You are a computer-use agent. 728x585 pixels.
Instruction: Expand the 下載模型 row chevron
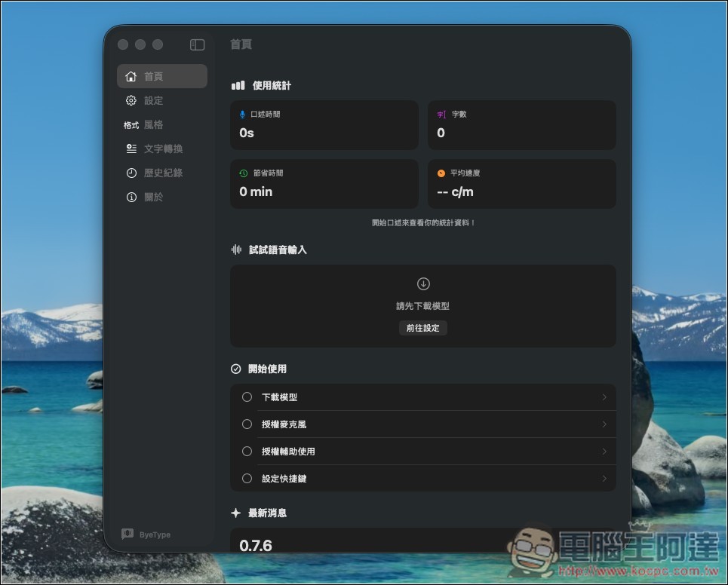(604, 397)
